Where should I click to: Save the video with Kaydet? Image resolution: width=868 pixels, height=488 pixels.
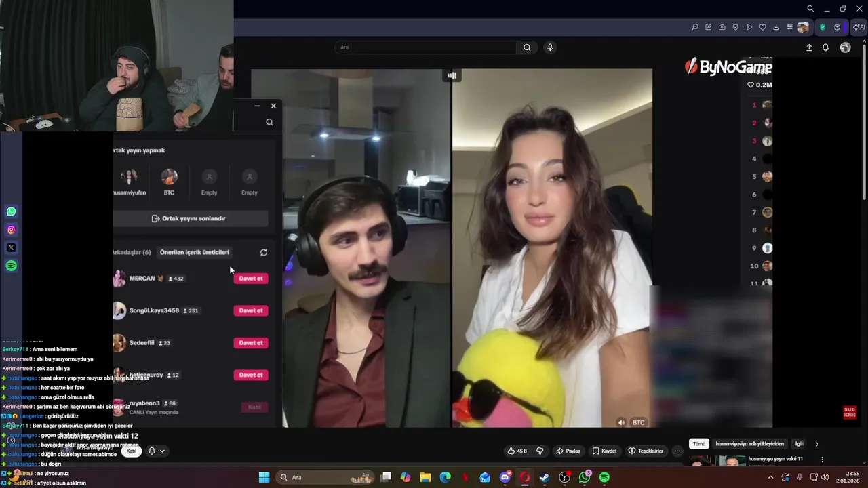(x=604, y=451)
